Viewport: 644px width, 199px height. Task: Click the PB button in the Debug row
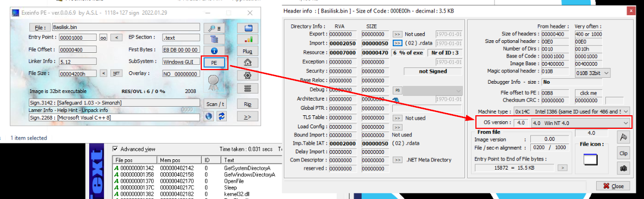click(x=397, y=90)
